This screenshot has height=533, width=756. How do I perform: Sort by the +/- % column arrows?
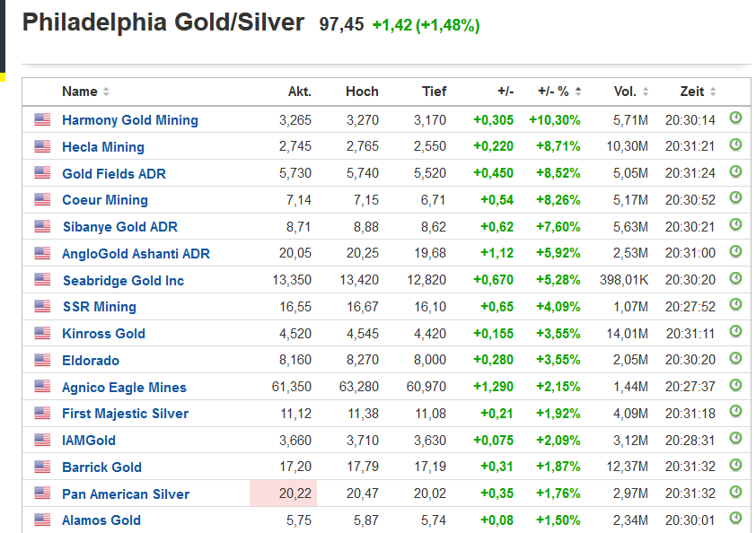[x=578, y=92]
